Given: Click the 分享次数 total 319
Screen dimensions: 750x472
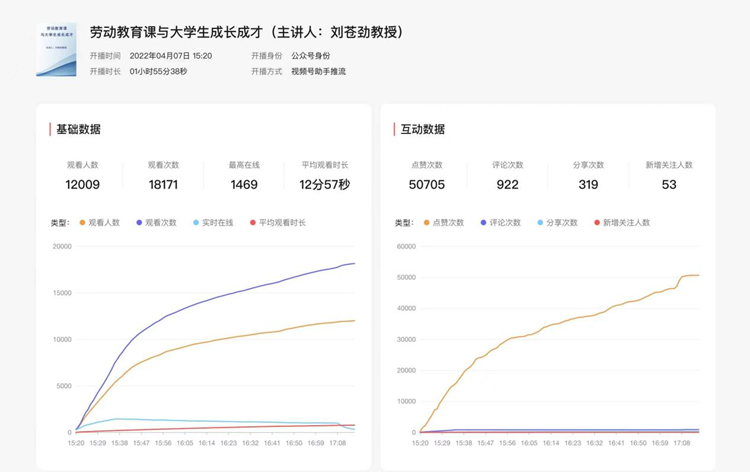Looking at the screenshot, I should pyautogui.click(x=588, y=184).
